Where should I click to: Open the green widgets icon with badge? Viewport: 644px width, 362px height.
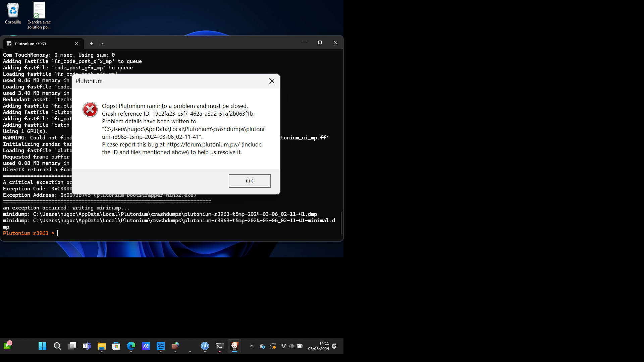coord(7,345)
